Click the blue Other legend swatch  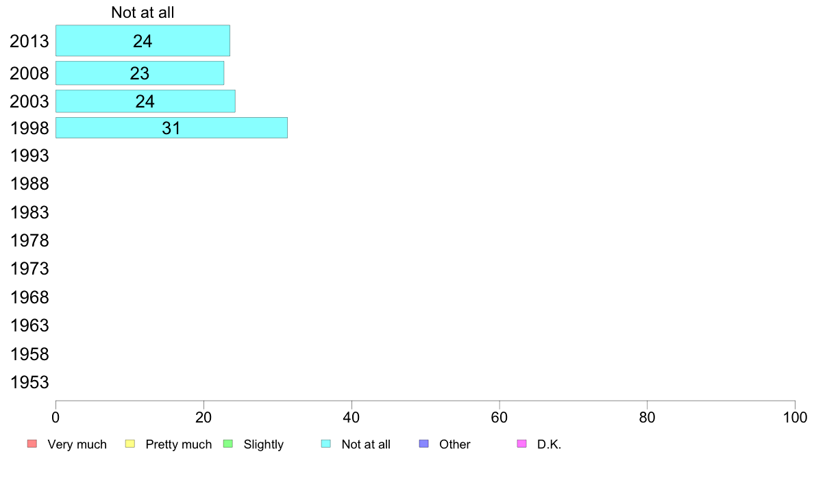[423, 444]
